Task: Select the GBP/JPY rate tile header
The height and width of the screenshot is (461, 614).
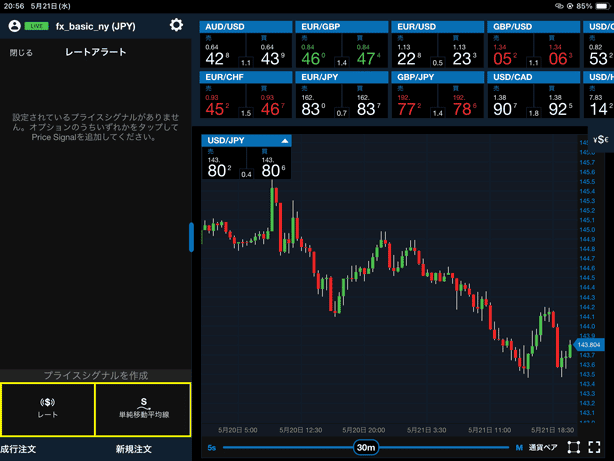Action: click(x=438, y=77)
